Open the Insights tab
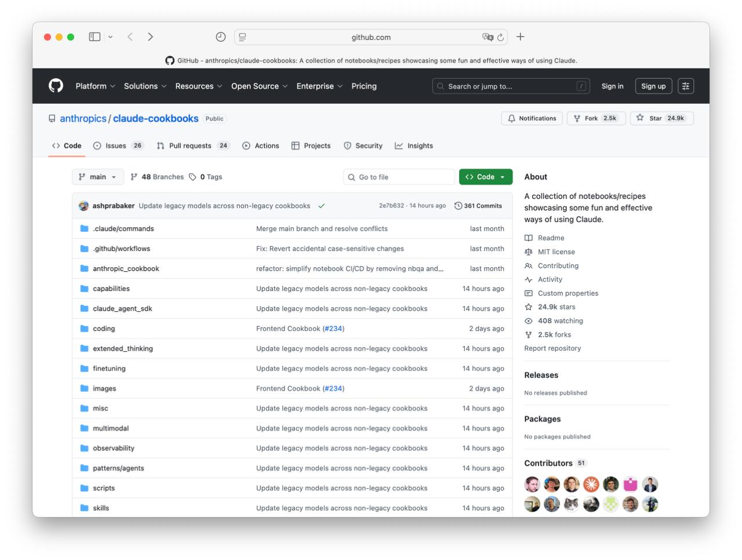The image size is (742, 560). point(414,146)
